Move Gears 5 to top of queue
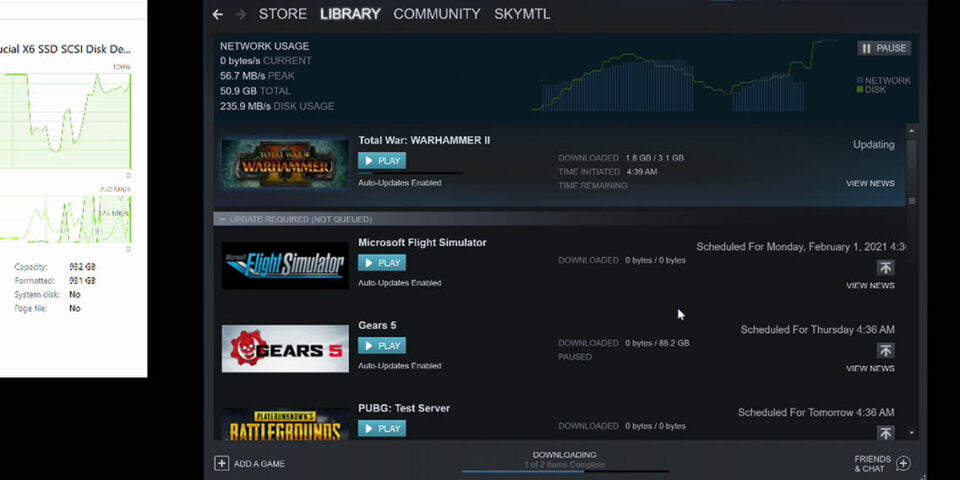 click(885, 351)
